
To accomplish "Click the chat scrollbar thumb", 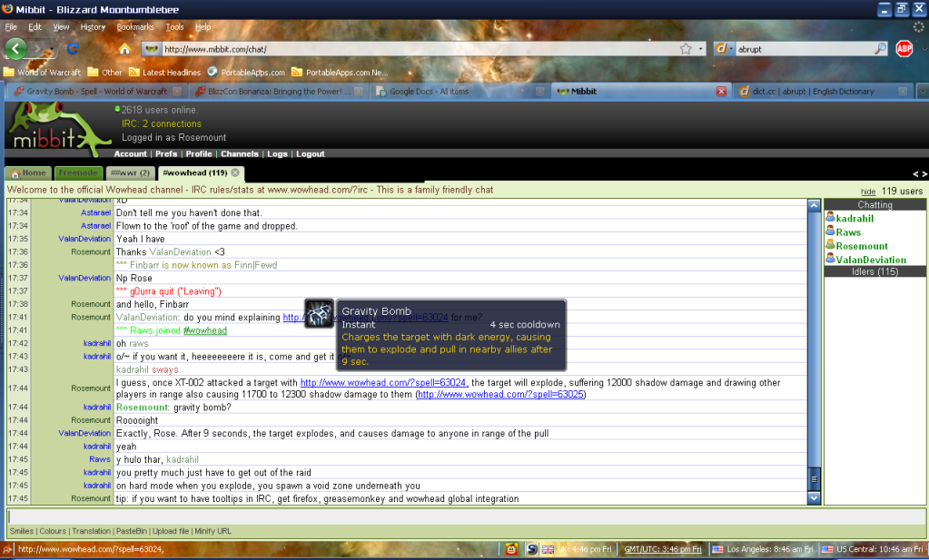I will pos(814,479).
